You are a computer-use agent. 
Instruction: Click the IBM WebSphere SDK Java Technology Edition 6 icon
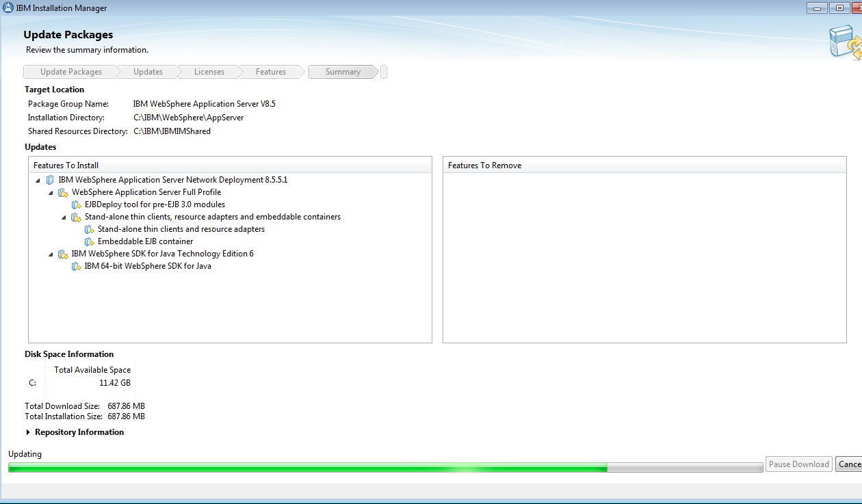(63, 254)
